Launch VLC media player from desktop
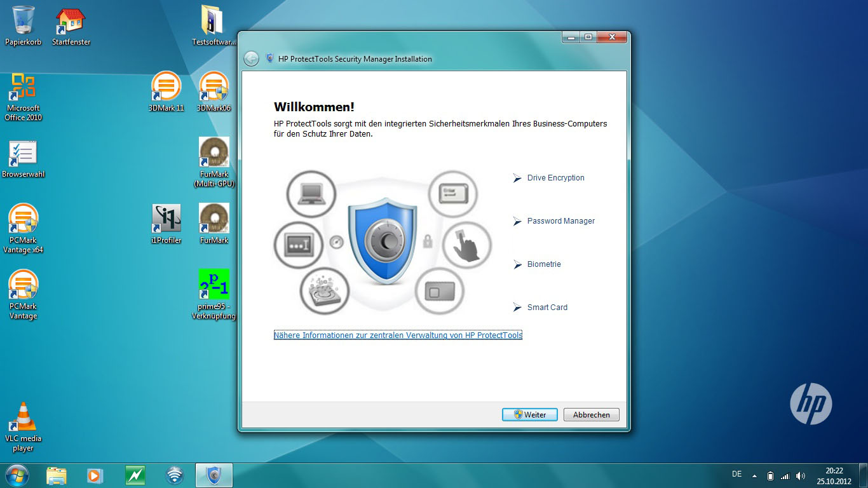 (24, 427)
